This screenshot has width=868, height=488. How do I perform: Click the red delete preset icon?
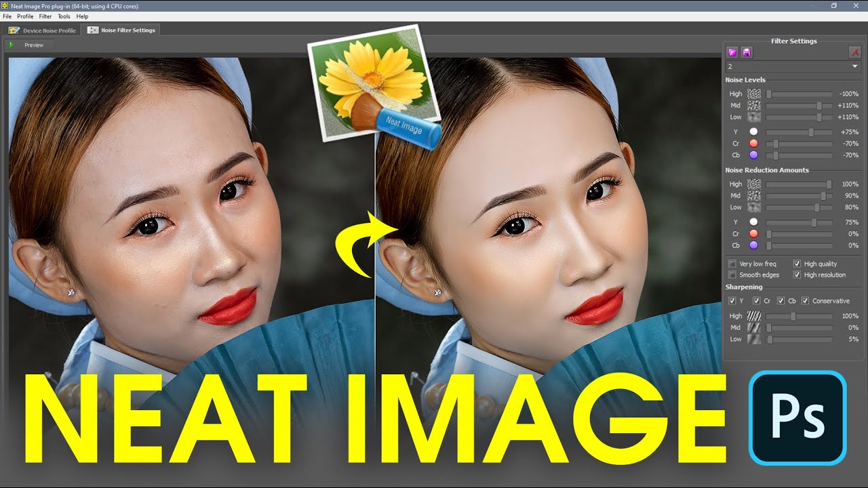click(x=854, y=52)
